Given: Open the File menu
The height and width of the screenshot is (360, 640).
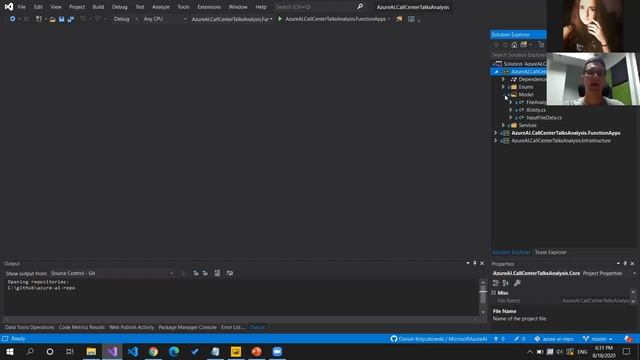Looking at the screenshot, I should (22, 7).
